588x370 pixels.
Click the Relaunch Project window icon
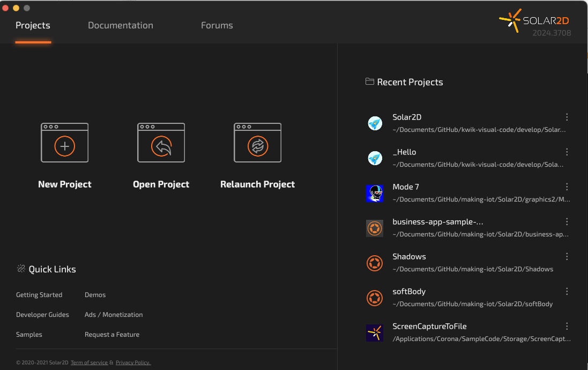(257, 143)
